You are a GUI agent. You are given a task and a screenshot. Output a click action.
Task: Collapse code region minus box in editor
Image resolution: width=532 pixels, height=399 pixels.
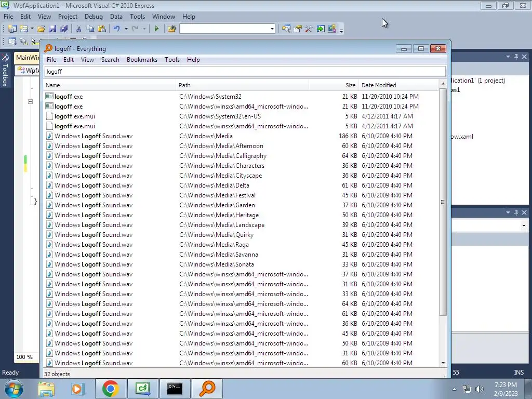(x=30, y=101)
